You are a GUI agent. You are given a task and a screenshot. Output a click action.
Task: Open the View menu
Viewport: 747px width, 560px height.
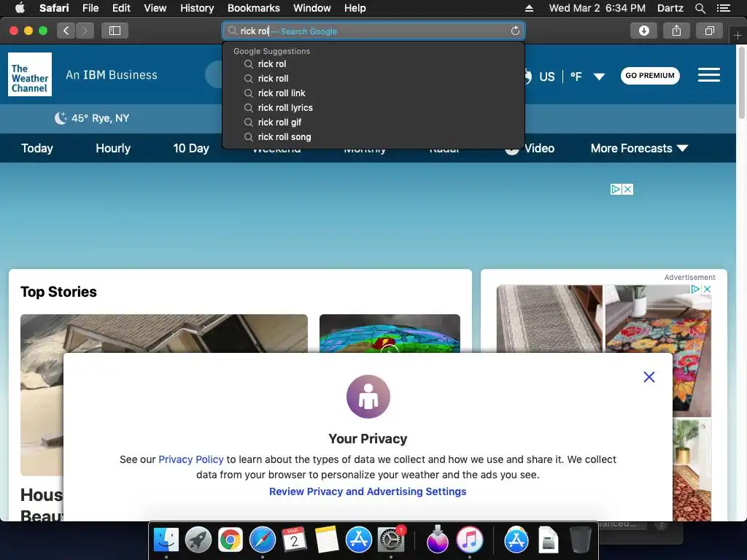click(x=155, y=8)
